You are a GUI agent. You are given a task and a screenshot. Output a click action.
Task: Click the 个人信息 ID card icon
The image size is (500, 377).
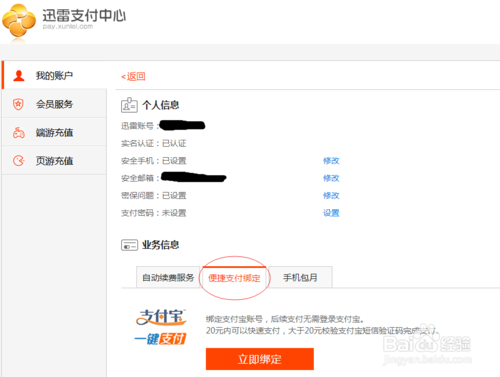[129, 105]
